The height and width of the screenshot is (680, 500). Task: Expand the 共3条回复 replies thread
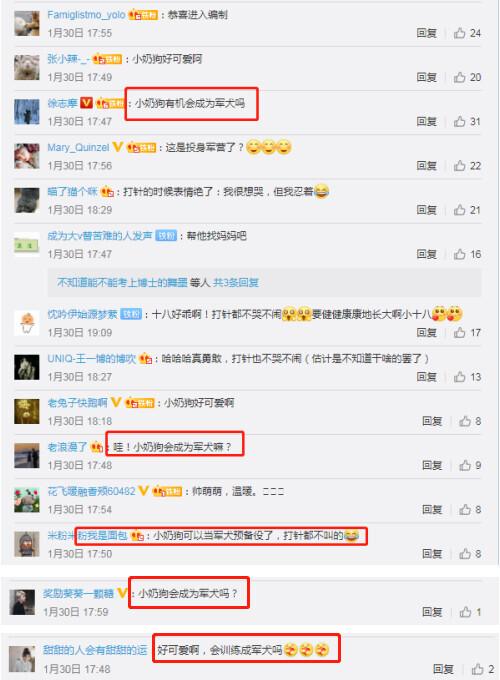pos(236,283)
